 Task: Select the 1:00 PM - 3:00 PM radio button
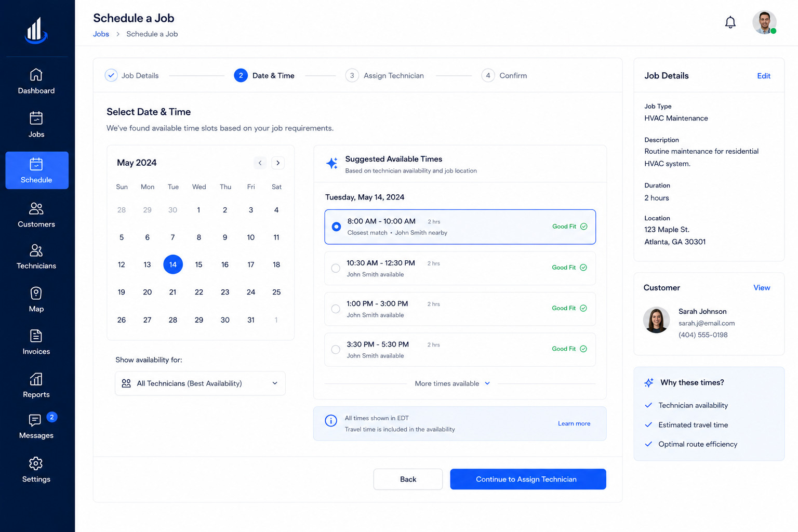(336, 309)
